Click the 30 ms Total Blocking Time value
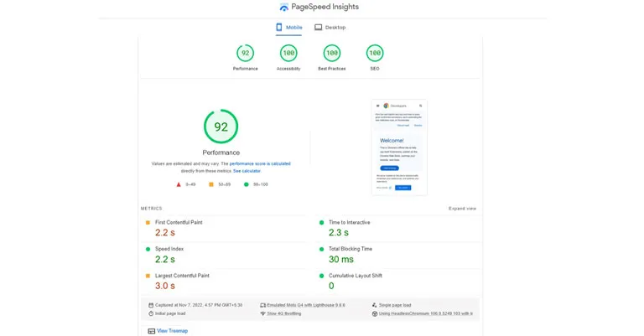This screenshot has width=644, height=336. click(x=341, y=259)
